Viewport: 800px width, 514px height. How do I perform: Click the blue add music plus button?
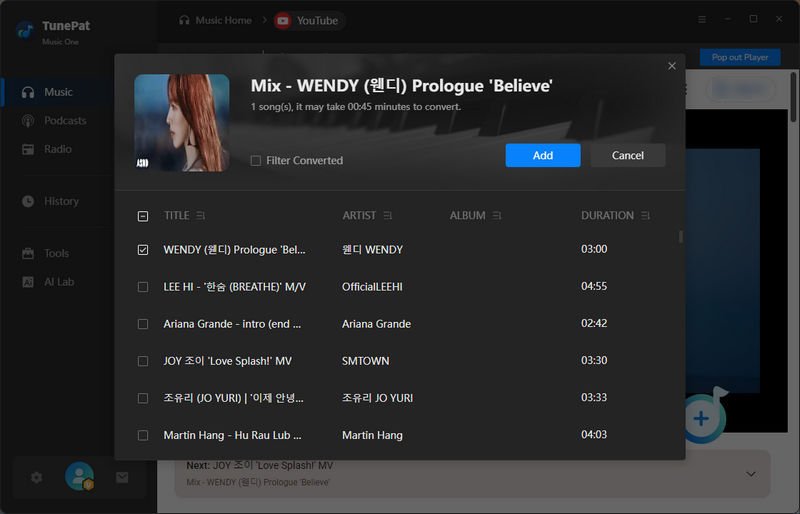point(701,419)
